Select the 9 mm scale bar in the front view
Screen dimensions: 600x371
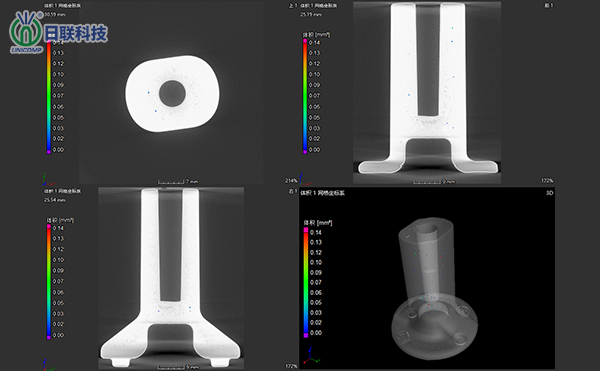coord(434,182)
